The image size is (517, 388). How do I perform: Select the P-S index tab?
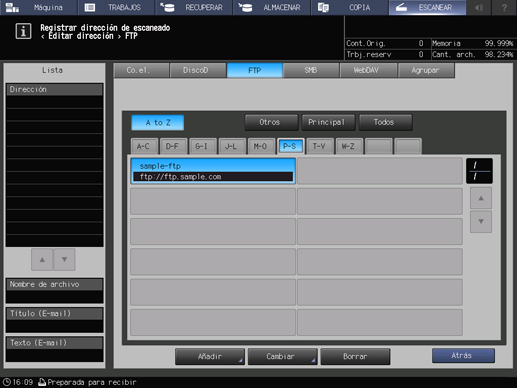tap(291, 146)
